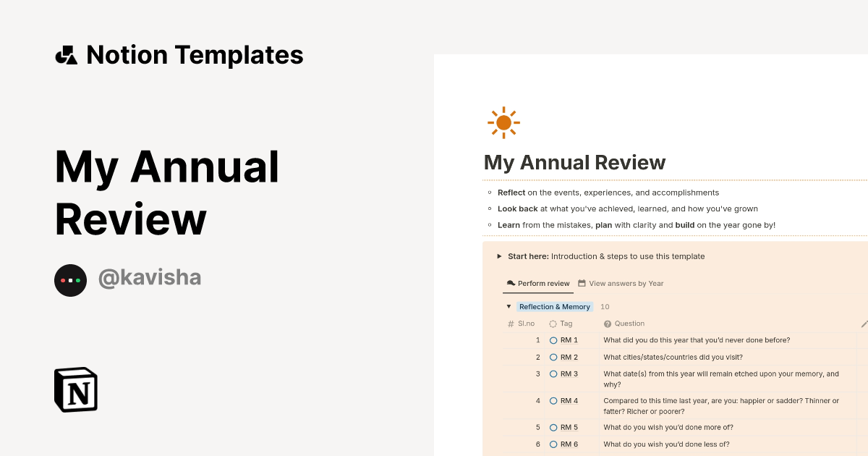This screenshot has height=456, width=868.
Task: Switch to the Perform review tab
Action: click(538, 284)
